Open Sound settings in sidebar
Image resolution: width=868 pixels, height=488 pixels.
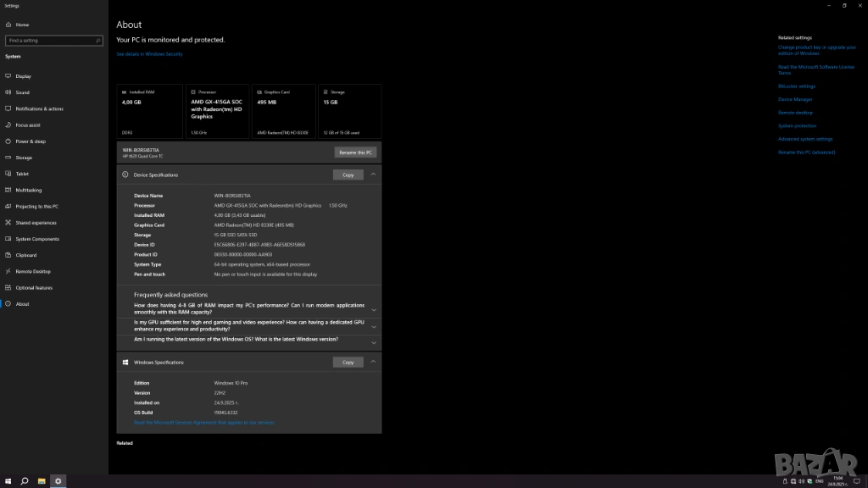(x=22, y=92)
